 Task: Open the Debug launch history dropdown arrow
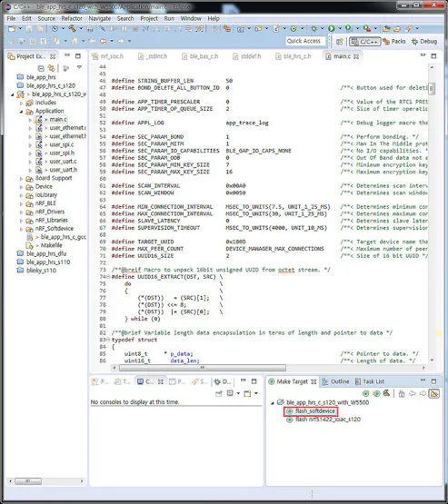tap(322, 29)
